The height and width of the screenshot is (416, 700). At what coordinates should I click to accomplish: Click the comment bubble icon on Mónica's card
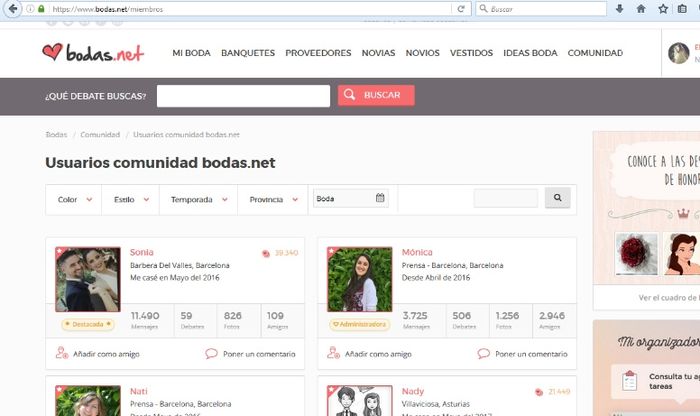[483, 354]
